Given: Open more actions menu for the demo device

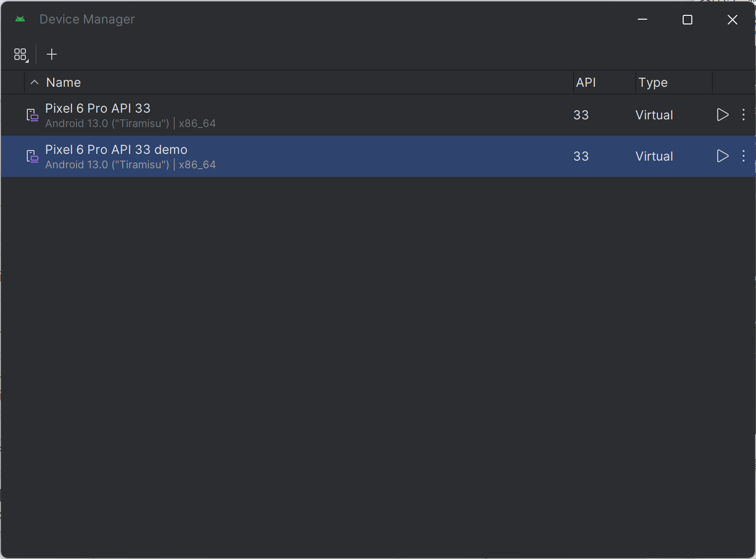Looking at the screenshot, I should (x=743, y=156).
